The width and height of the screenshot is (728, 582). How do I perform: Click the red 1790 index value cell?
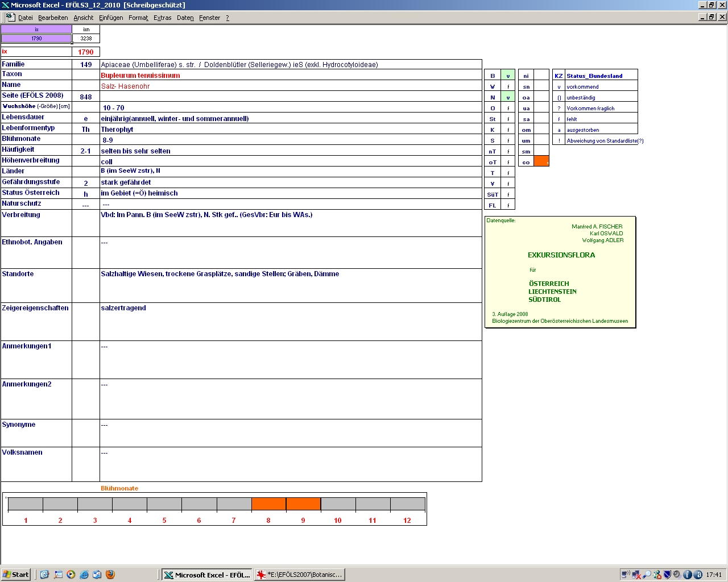pyautogui.click(x=86, y=52)
